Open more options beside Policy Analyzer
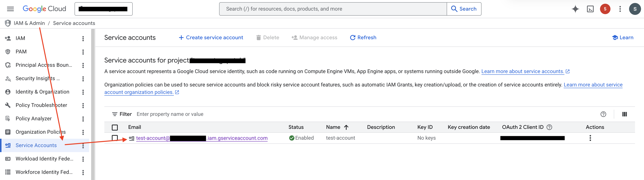Image resolution: width=644 pixels, height=180 pixels. (83, 119)
